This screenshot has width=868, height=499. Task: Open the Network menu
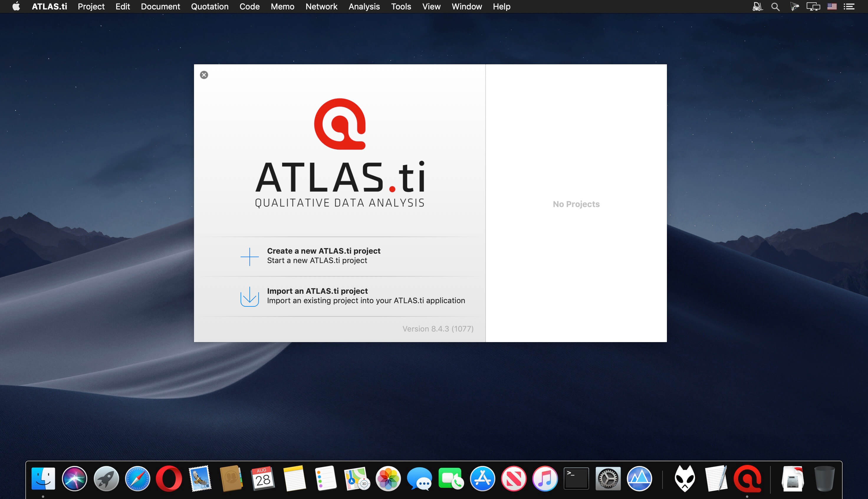point(321,6)
